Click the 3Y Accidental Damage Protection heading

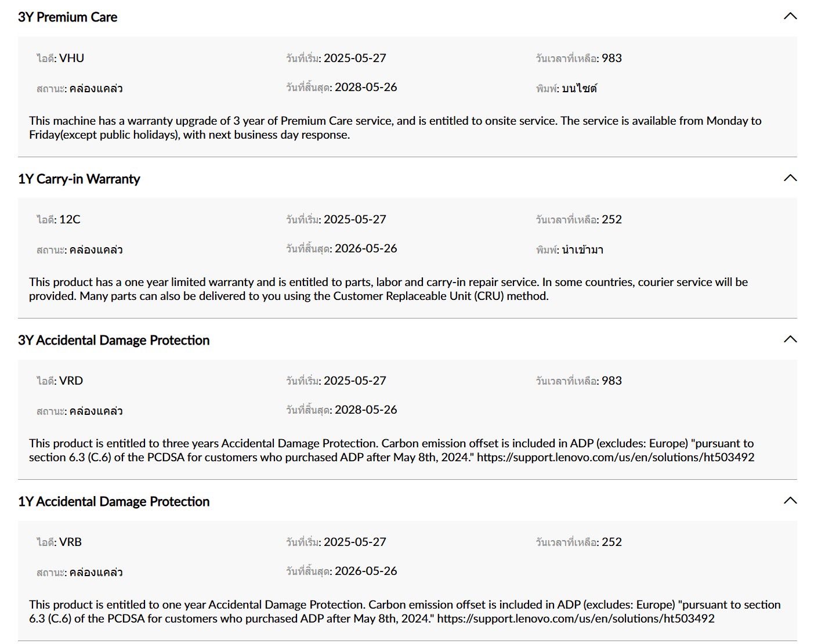click(x=114, y=340)
